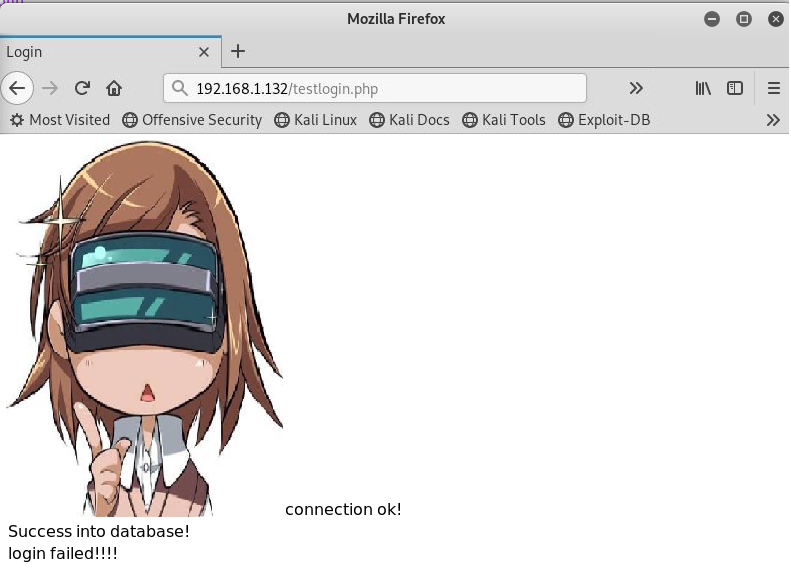Show more bookmarks via the bookmarks bar chevron
The image size is (791, 585).
click(773, 120)
